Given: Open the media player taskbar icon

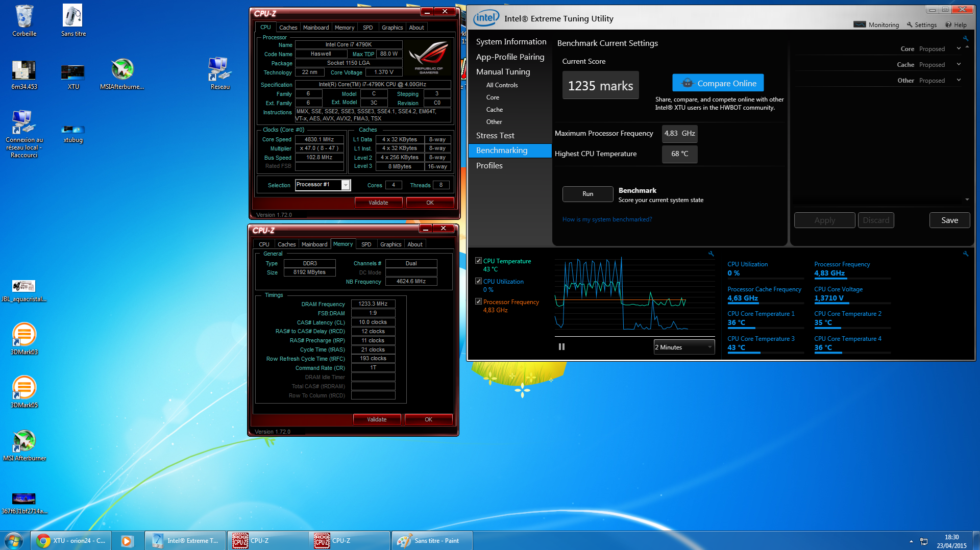Looking at the screenshot, I should pos(127,540).
